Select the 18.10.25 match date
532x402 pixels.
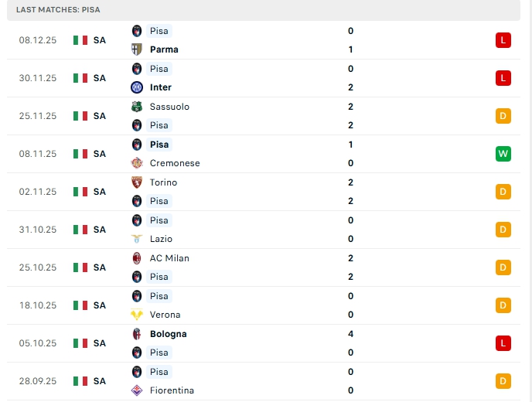coord(38,305)
